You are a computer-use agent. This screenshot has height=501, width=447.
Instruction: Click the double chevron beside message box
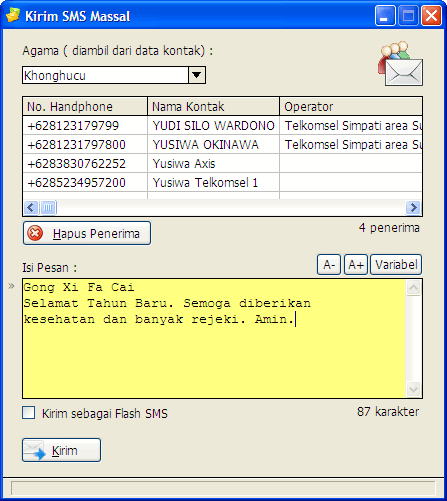[x=11, y=286]
